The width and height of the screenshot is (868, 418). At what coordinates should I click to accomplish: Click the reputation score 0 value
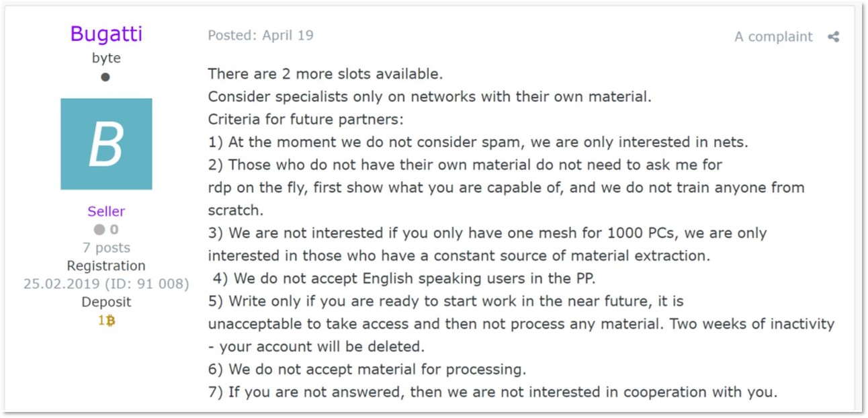[114, 230]
